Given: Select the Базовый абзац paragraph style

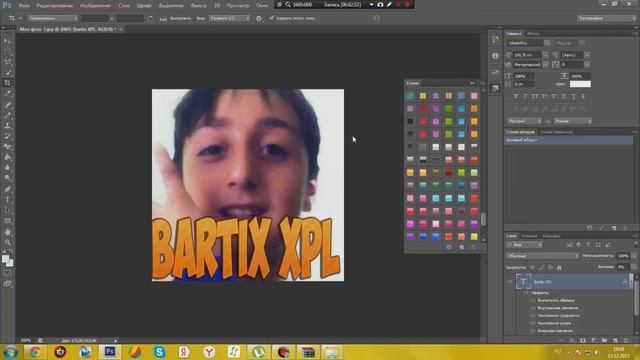Looking at the screenshot, I should tap(568, 140).
